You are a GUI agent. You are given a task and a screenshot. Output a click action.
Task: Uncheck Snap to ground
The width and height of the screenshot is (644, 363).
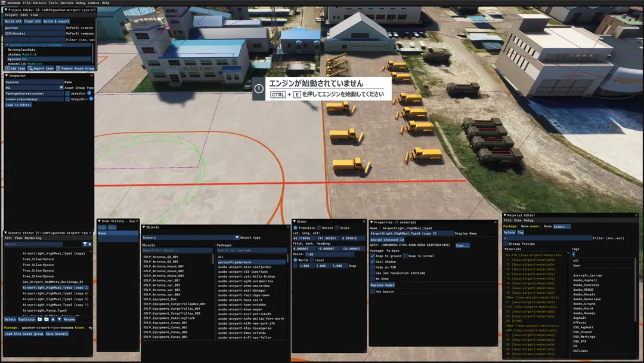tap(373, 256)
